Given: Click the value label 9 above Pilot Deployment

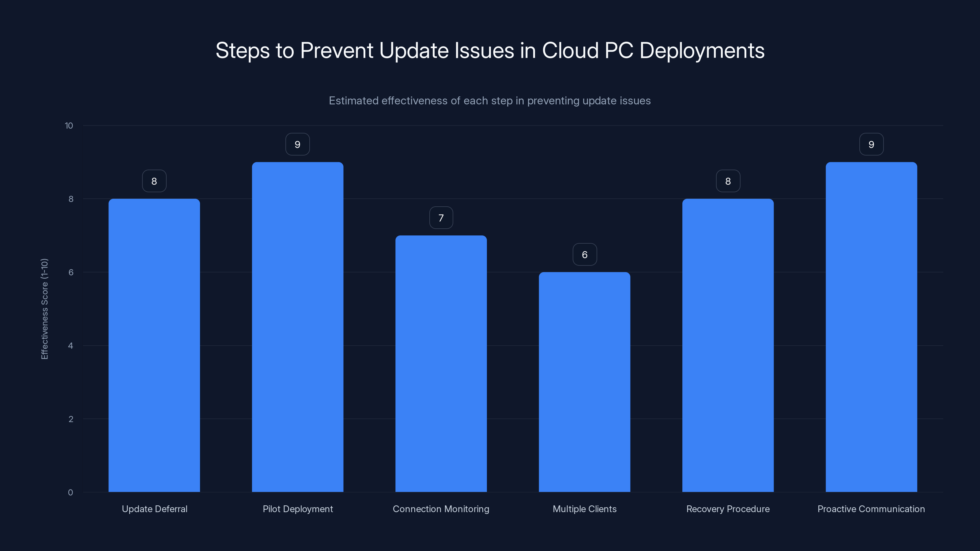Looking at the screenshot, I should pyautogui.click(x=297, y=144).
